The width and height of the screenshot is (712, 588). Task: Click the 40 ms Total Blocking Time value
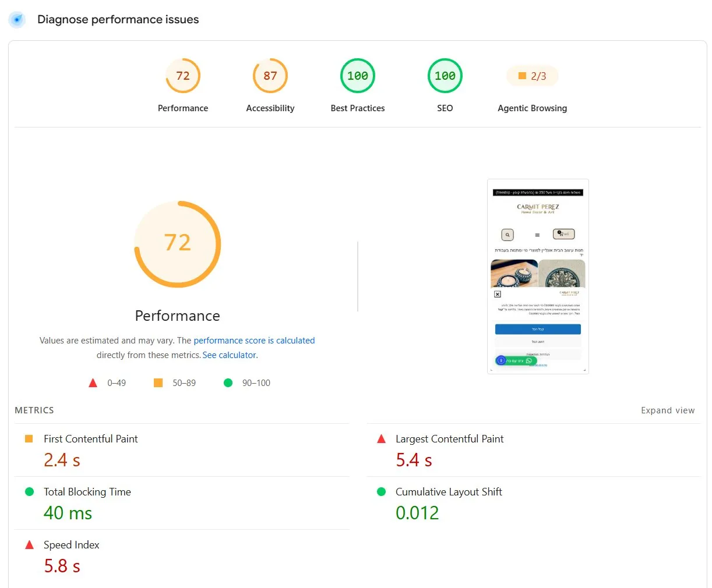[x=68, y=513]
